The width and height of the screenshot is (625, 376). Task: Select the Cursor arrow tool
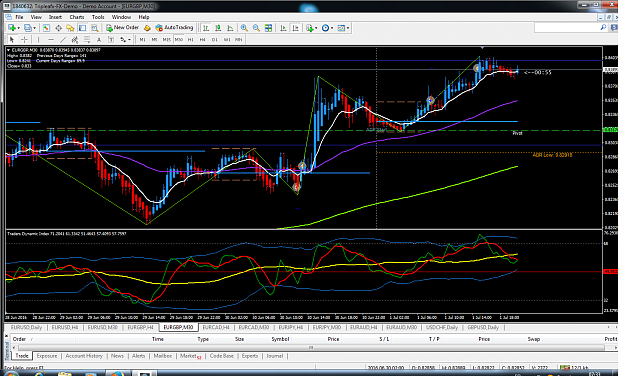[x=12, y=39]
